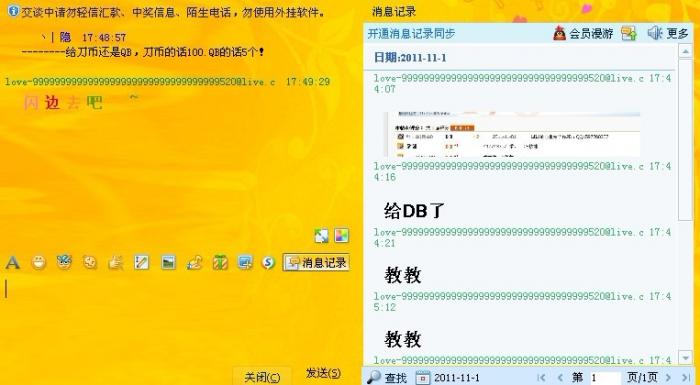This screenshot has width=700, height=385.
Task: Click the 消息记录 panel title
Action: [394, 12]
